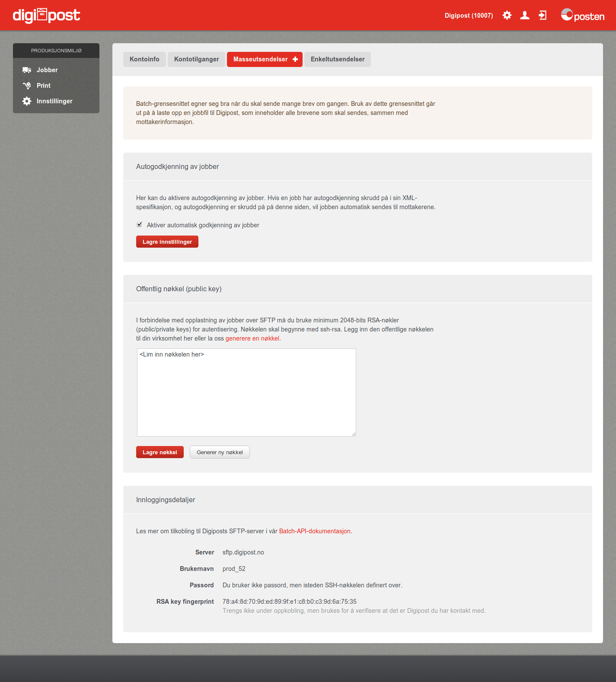Click the Passord label
The height and width of the screenshot is (682, 616).
tap(202, 585)
